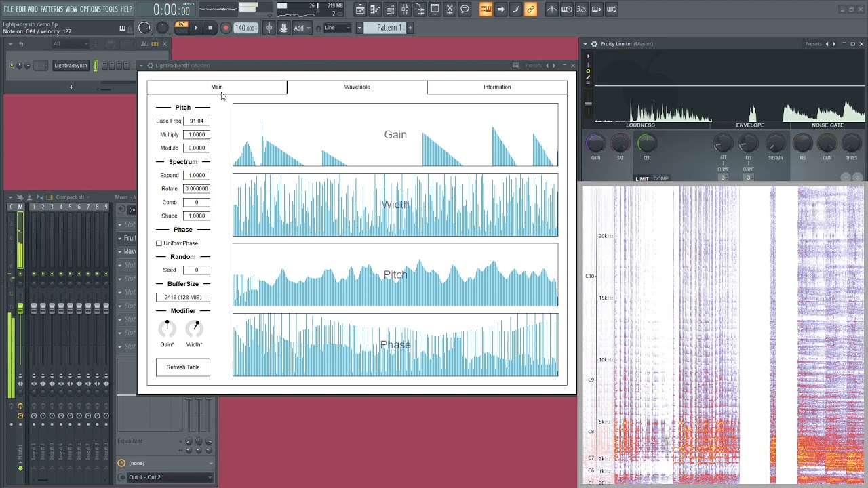Click the grid icon in LightPadSynth title bar
The image size is (868, 488).
[516, 66]
